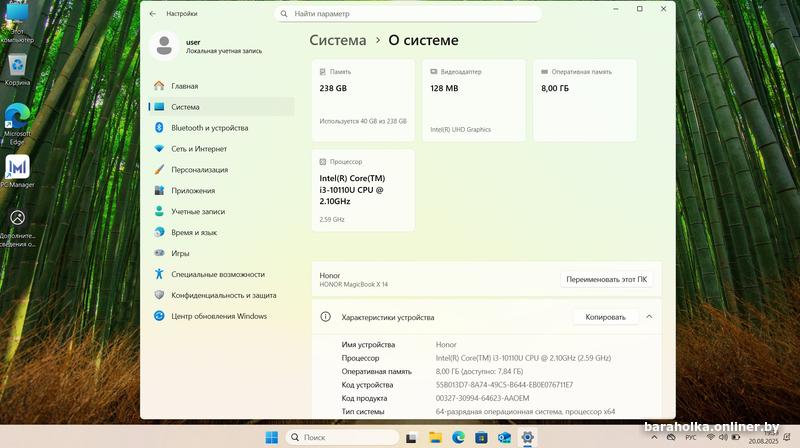The image size is (800, 448).
Task: Open Сеть и Интернет settings
Action: coord(221,148)
